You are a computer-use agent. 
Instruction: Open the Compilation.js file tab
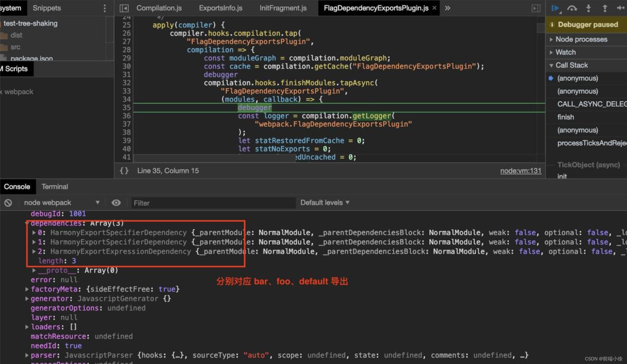(159, 8)
